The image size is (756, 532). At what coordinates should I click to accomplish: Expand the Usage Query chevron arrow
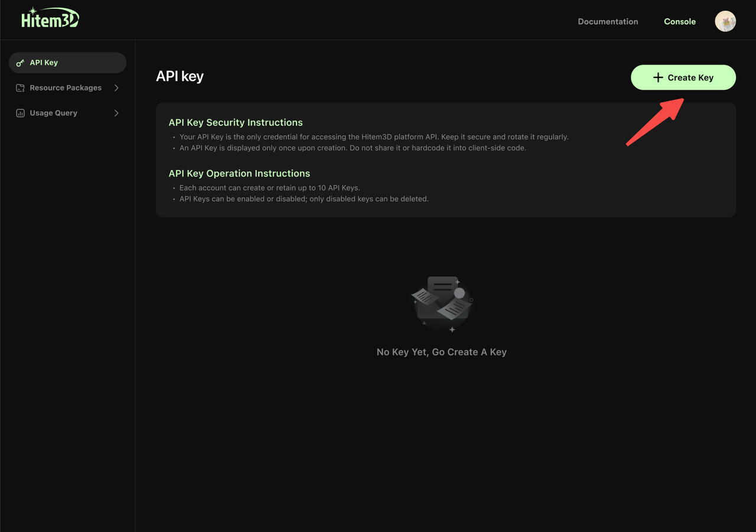coord(116,113)
